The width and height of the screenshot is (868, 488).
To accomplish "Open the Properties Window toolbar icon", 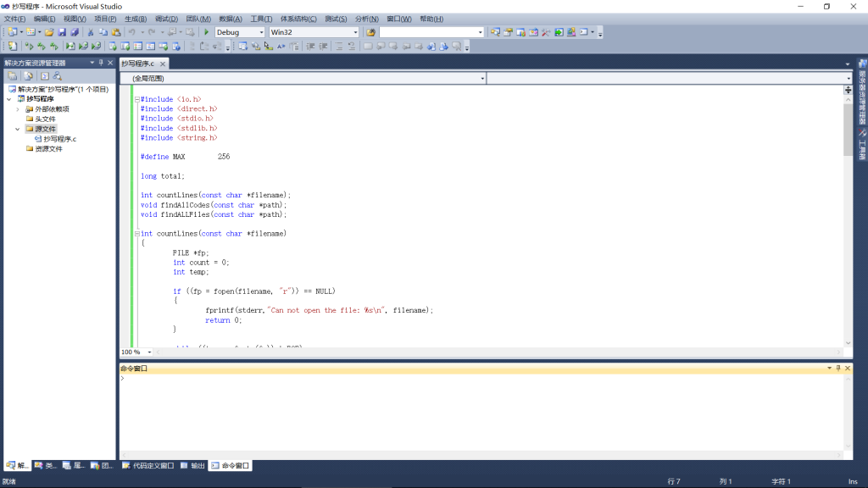I will (x=509, y=32).
